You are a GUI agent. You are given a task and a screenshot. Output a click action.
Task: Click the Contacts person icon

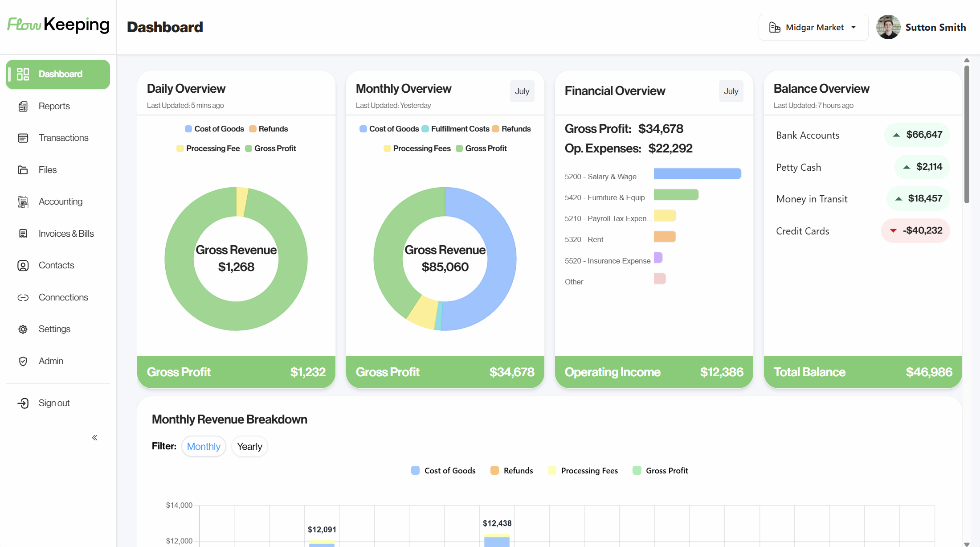(x=23, y=266)
